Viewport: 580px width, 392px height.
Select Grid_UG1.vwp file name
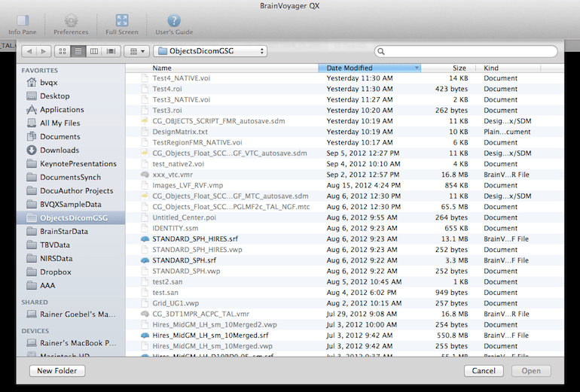click(x=176, y=303)
